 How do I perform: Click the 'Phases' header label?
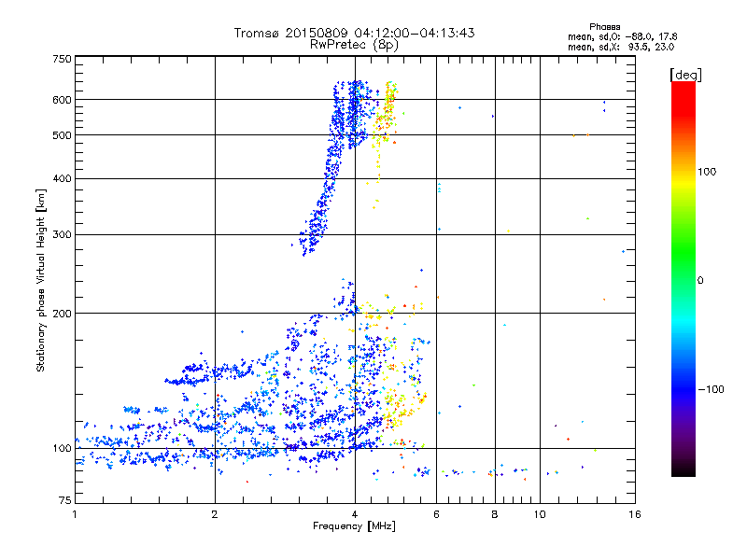click(604, 27)
